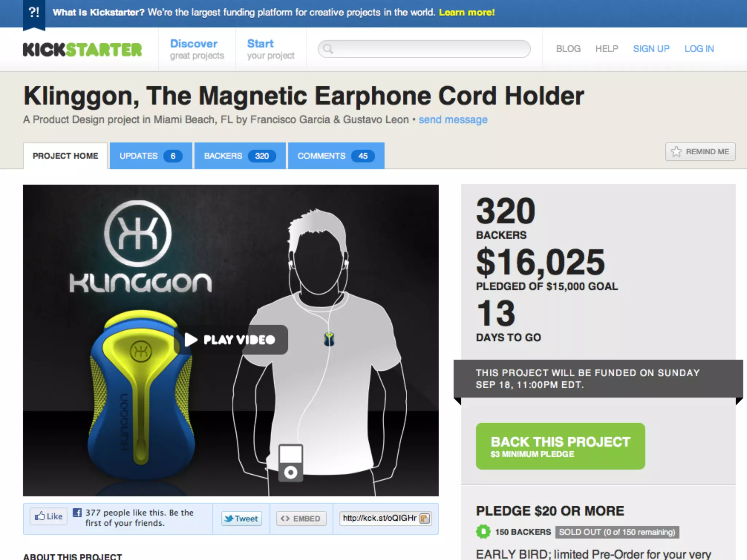Screen dimensions: 747x560
Task: Copy short URL with clipboard icon
Action: 425,518
